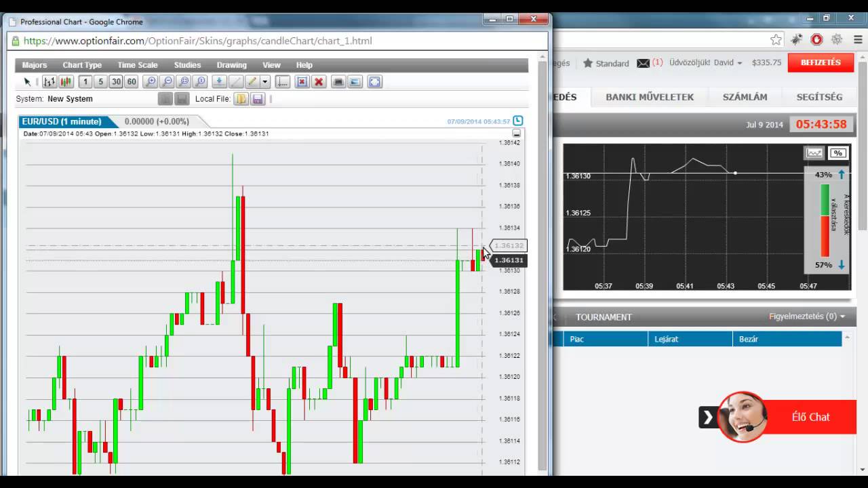Toggle the percent view button

[x=838, y=153]
